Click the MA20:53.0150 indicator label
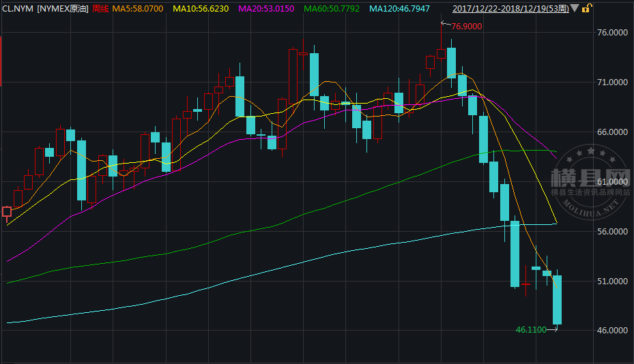The width and height of the screenshot is (634, 364). point(266,8)
